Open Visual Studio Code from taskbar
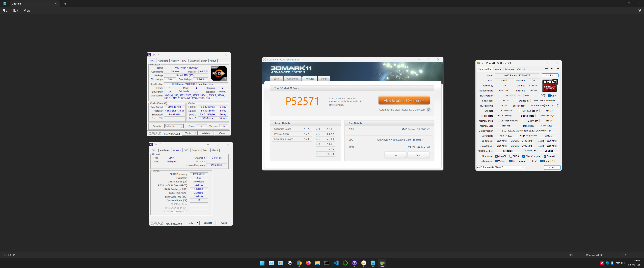 click(x=336, y=263)
